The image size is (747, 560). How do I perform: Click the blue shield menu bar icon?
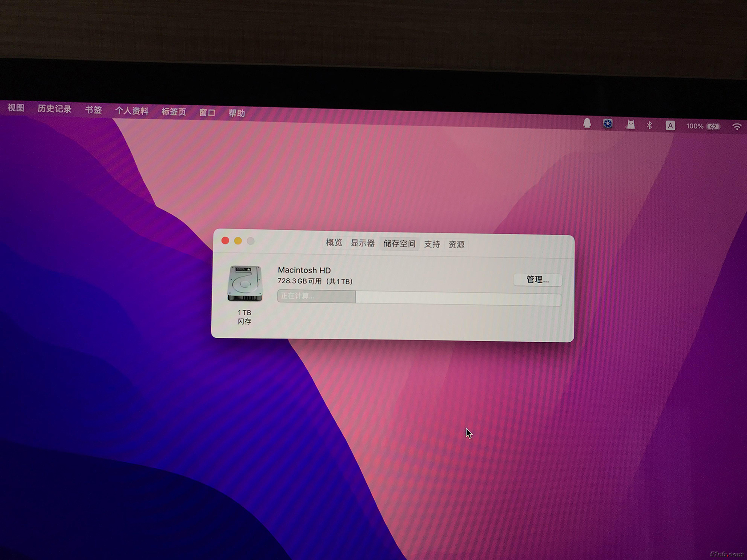tap(608, 124)
